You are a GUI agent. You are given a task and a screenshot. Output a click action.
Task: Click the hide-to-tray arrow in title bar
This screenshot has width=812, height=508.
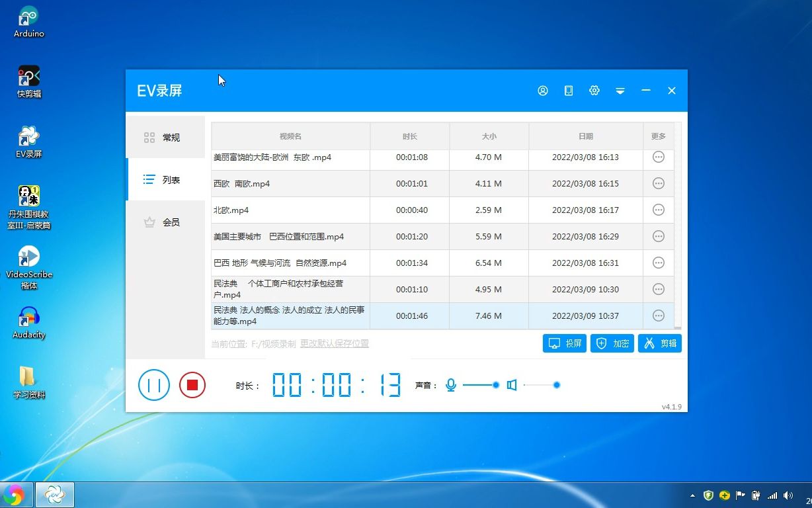[620, 91]
